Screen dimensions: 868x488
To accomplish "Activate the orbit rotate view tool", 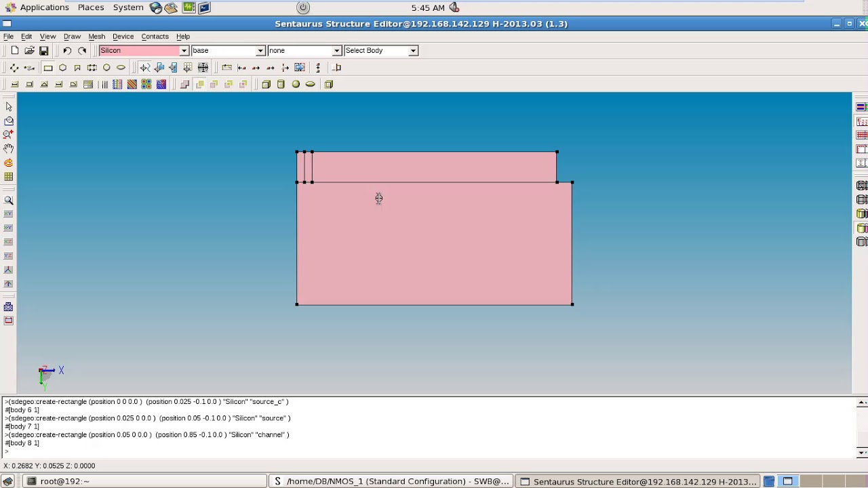I will [9, 163].
